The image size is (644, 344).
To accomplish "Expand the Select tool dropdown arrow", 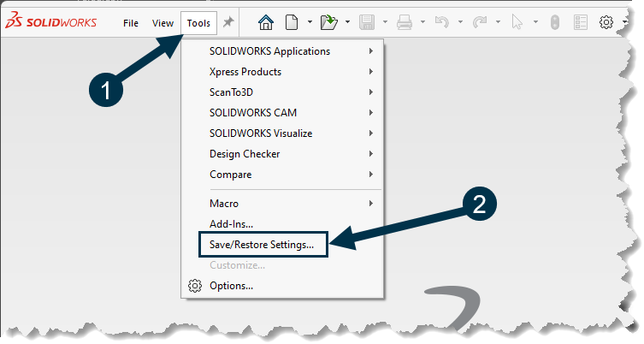I will (535, 22).
